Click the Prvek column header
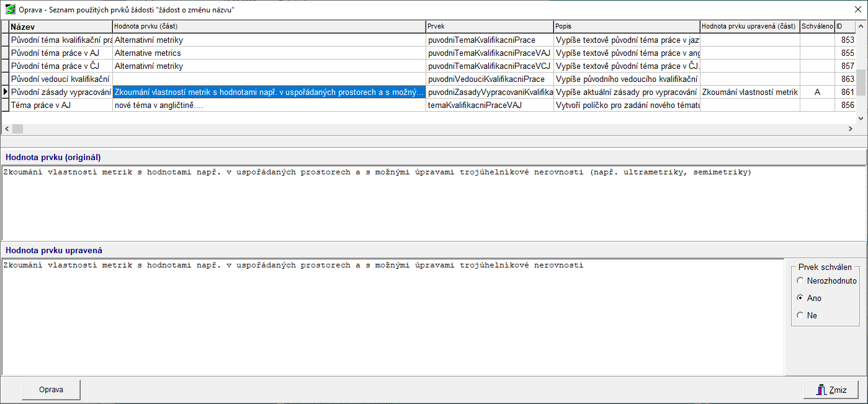The width and height of the screenshot is (868, 404). click(489, 27)
